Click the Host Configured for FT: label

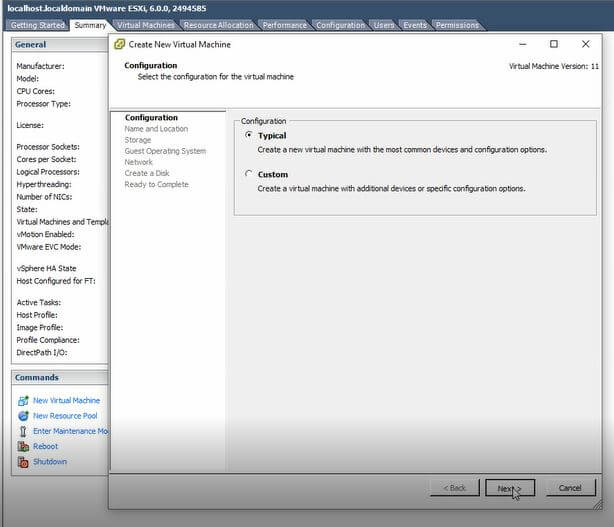pos(56,281)
